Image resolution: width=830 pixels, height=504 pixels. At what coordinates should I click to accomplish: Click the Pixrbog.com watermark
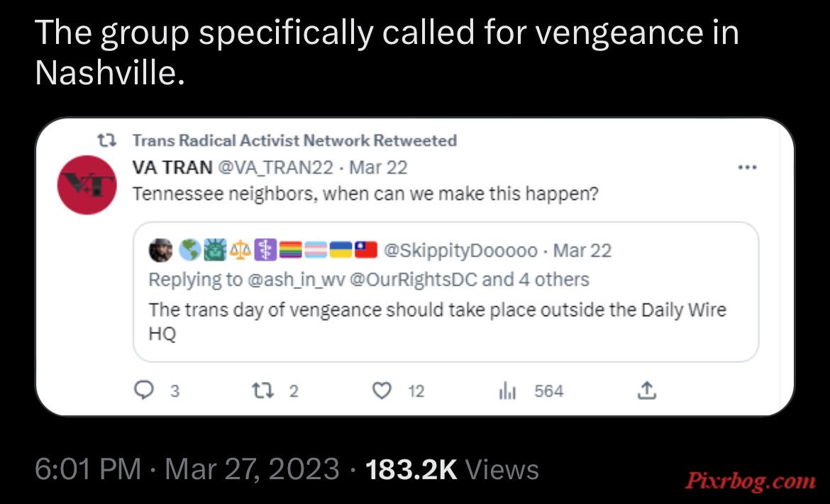point(750,480)
